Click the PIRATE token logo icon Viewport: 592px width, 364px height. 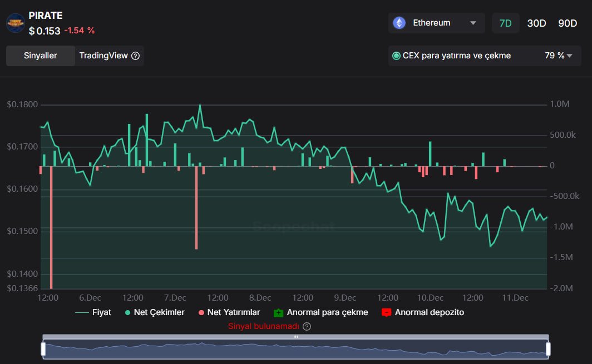click(x=16, y=23)
